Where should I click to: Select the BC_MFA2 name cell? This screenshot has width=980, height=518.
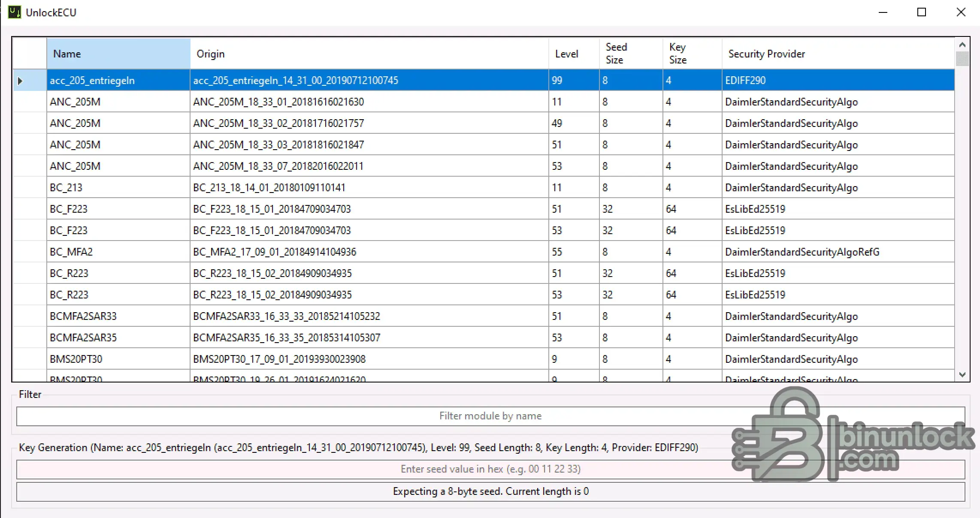[118, 252]
